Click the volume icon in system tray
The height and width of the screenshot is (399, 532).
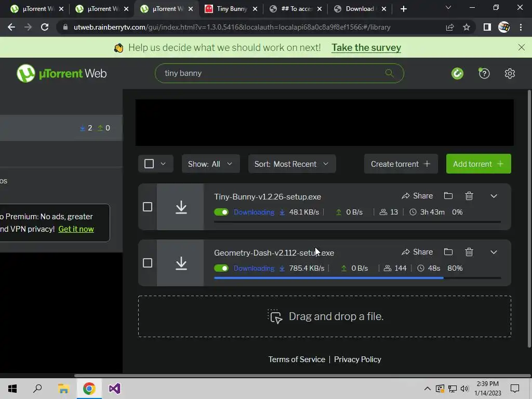[464, 389]
